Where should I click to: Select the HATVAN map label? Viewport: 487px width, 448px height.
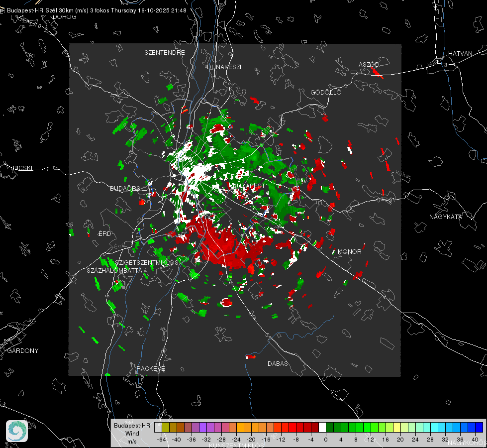tap(460, 53)
